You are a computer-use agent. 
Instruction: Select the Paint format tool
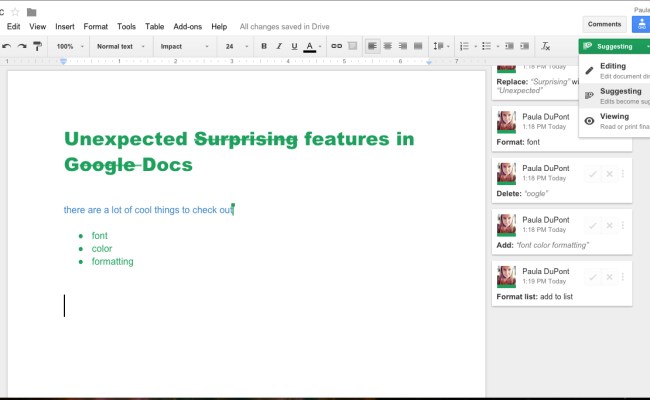tap(37, 46)
